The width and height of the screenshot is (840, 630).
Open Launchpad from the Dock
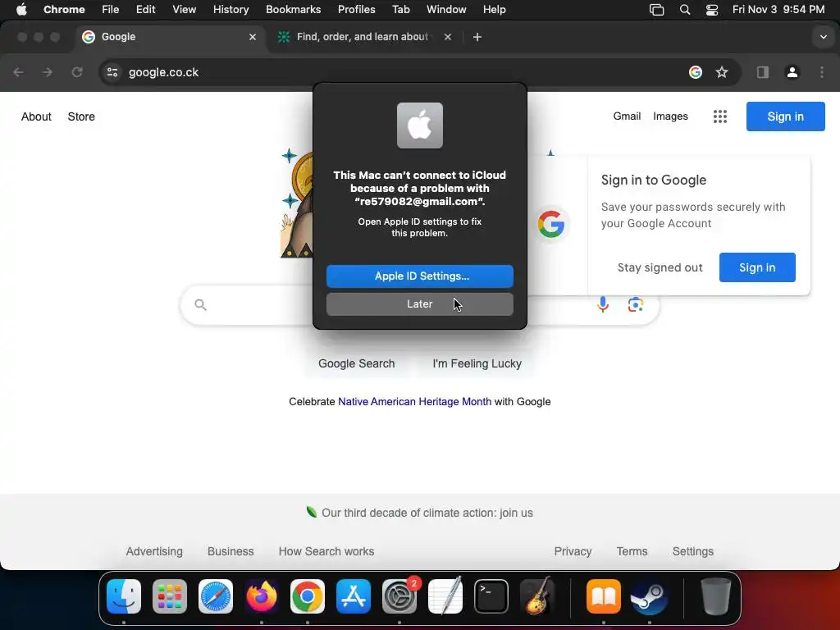(170, 596)
